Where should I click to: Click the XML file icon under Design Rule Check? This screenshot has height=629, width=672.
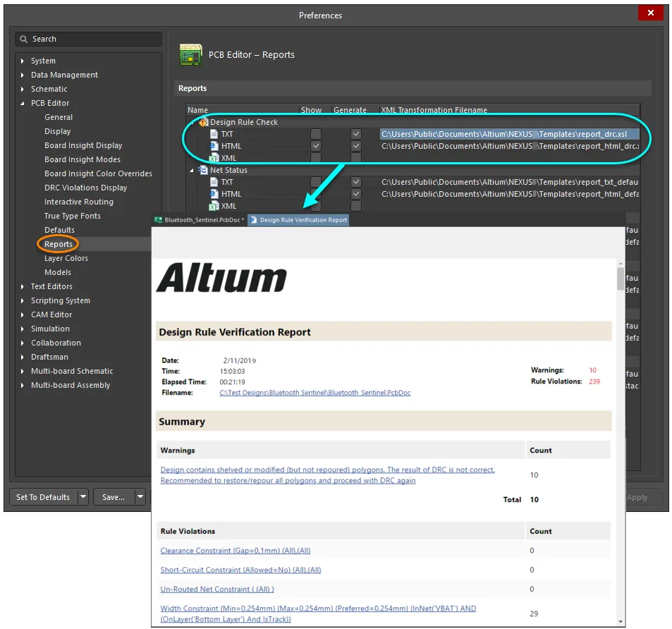point(214,158)
